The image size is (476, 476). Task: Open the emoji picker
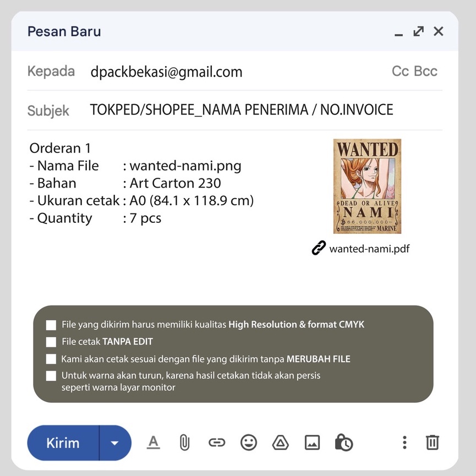pyautogui.click(x=249, y=442)
